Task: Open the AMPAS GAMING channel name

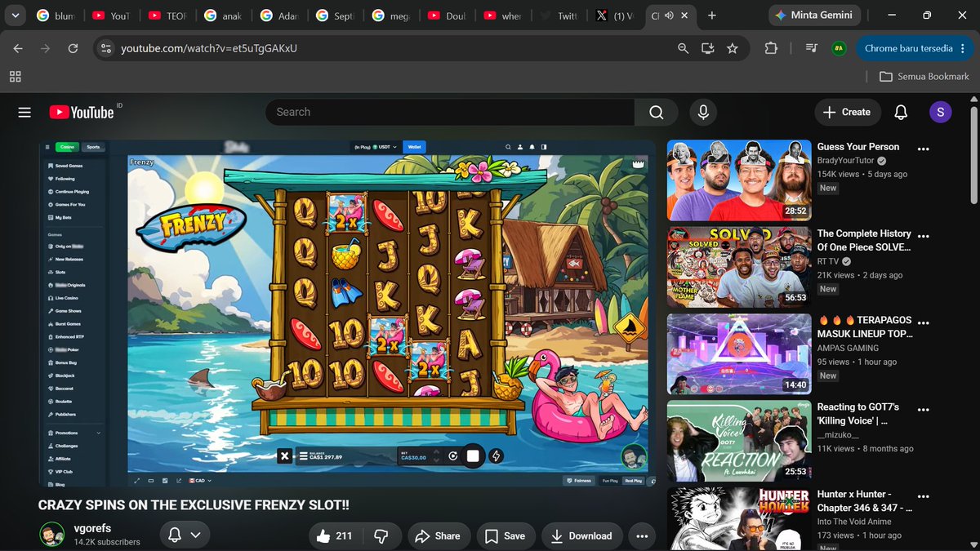Action: tap(848, 349)
